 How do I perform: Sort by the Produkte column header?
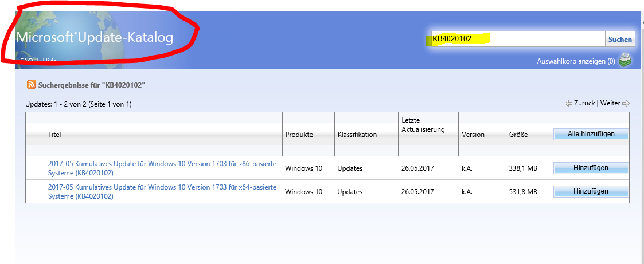299,135
